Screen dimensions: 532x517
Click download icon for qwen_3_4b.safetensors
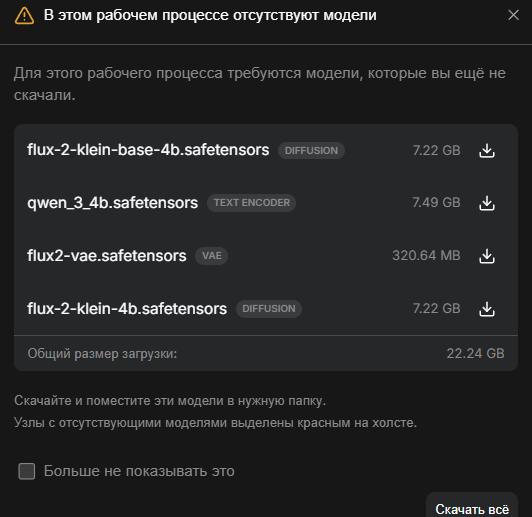(487, 203)
